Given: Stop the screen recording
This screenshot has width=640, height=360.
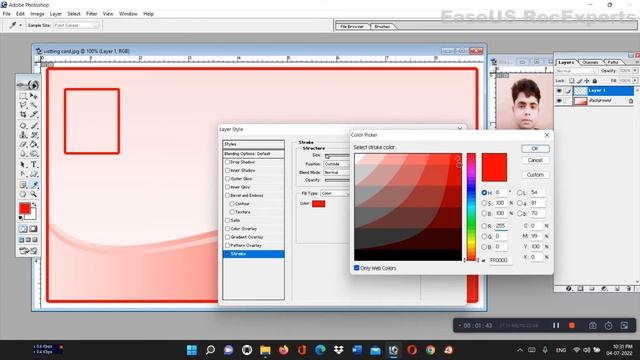Looking at the screenshot, I should [x=572, y=325].
